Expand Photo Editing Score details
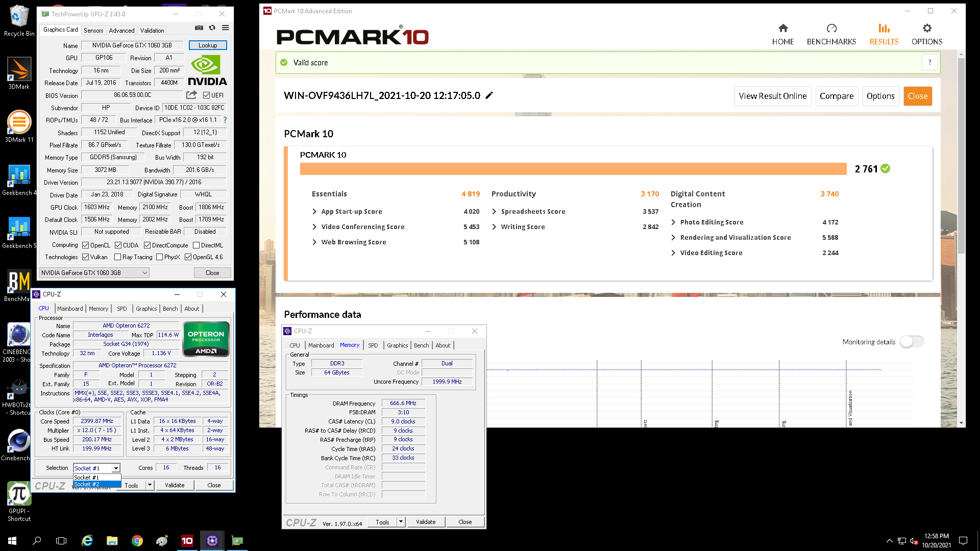 point(673,222)
